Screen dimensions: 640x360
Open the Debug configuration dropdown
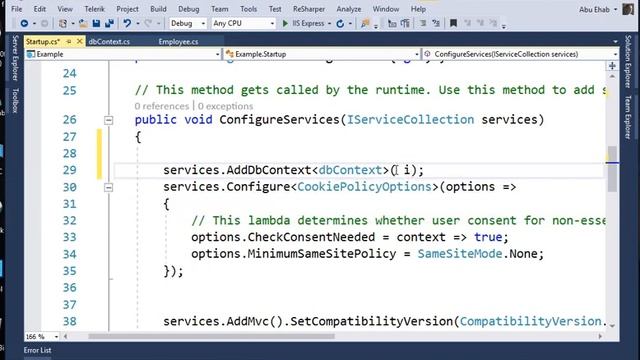tap(188, 24)
